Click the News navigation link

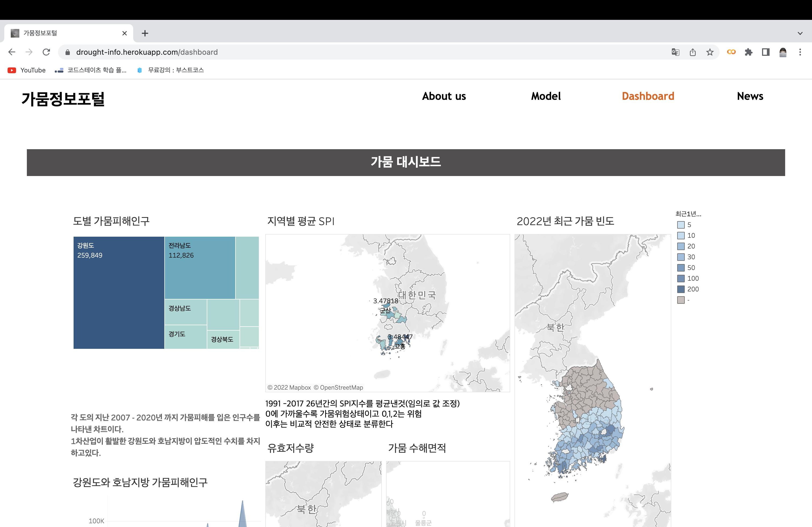(750, 96)
